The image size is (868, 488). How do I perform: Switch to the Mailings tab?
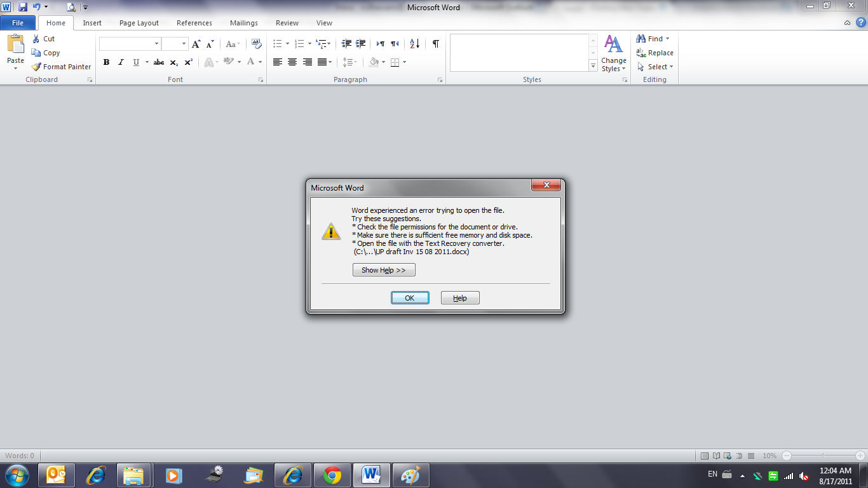pos(244,23)
